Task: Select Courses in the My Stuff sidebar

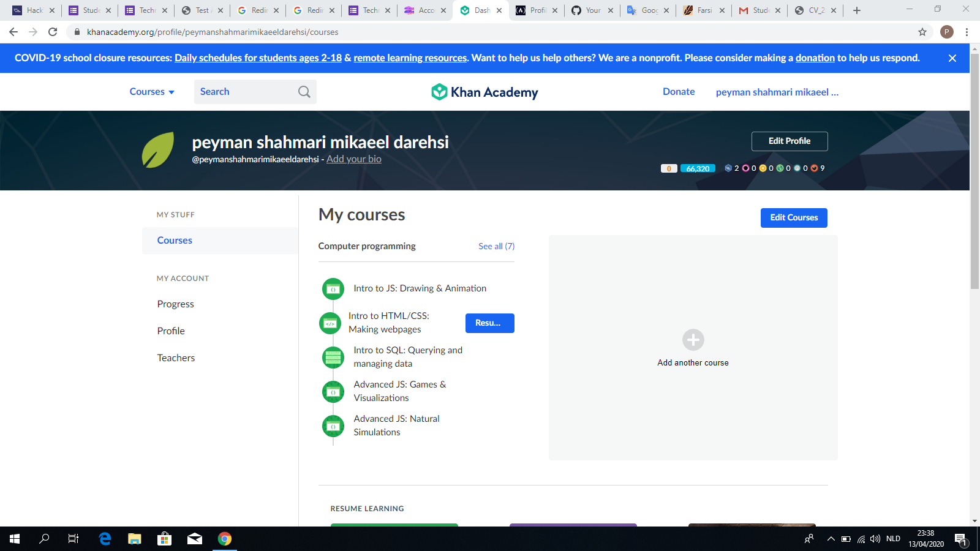Action: [x=220, y=241]
